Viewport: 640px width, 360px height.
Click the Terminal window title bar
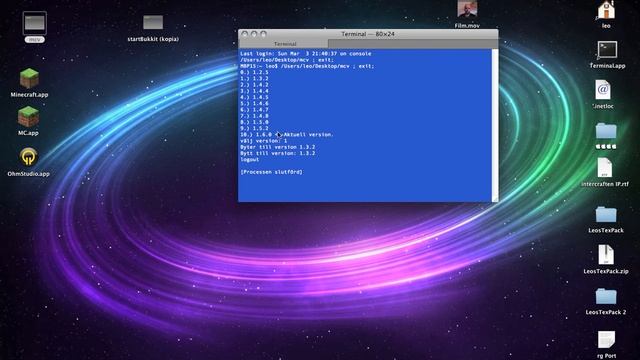tap(368, 34)
